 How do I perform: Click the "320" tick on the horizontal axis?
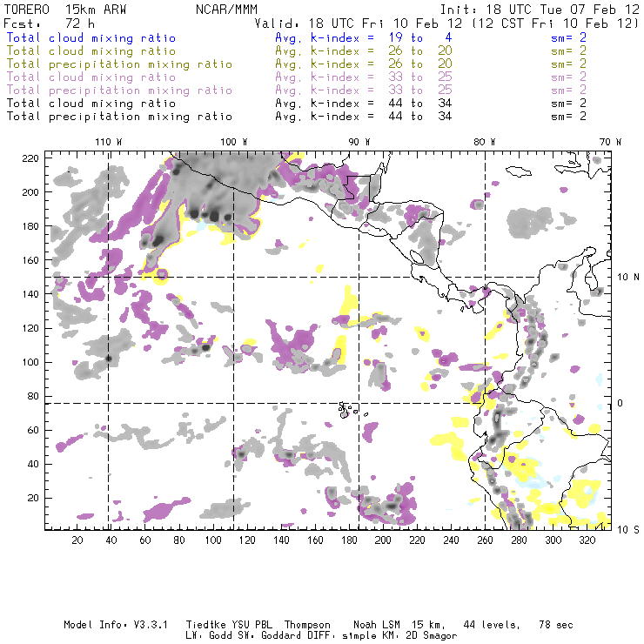pos(587,540)
